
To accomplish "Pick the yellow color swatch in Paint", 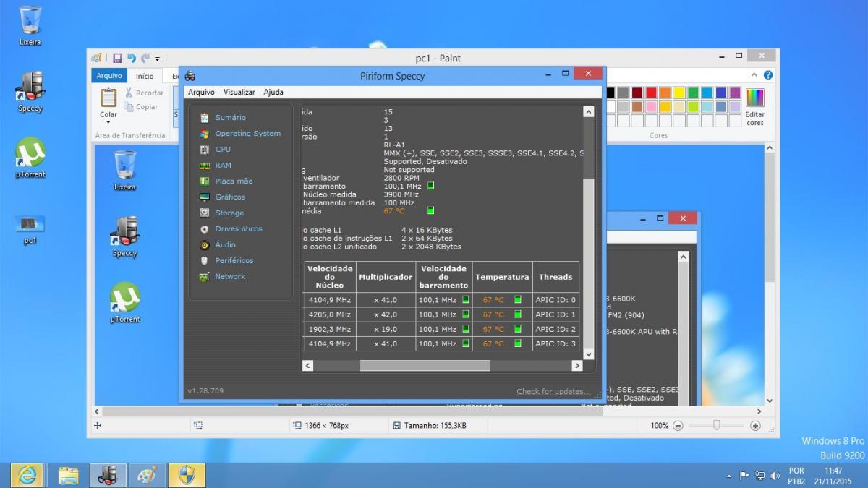I will click(678, 93).
